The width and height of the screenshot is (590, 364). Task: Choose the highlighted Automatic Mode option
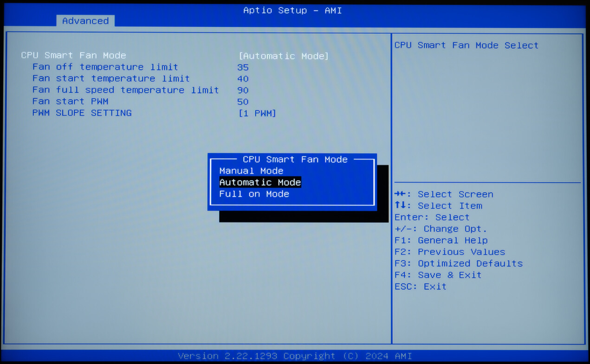point(260,183)
